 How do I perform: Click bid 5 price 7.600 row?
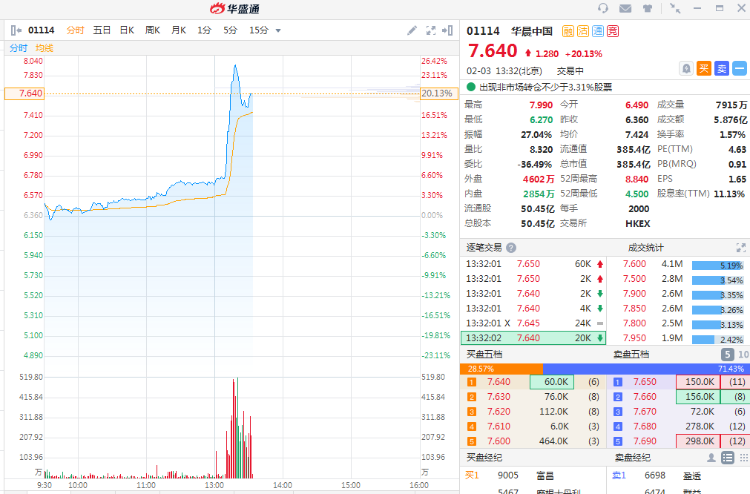pyautogui.click(x=533, y=441)
